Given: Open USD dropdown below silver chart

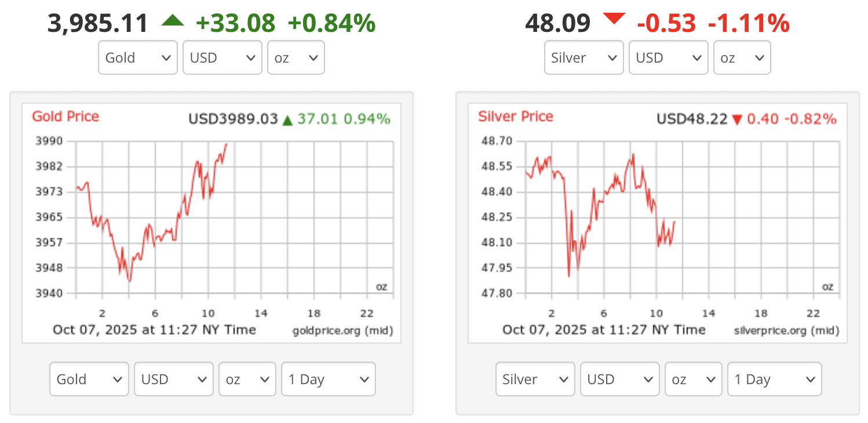Looking at the screenshot, I should click(620, 379).
